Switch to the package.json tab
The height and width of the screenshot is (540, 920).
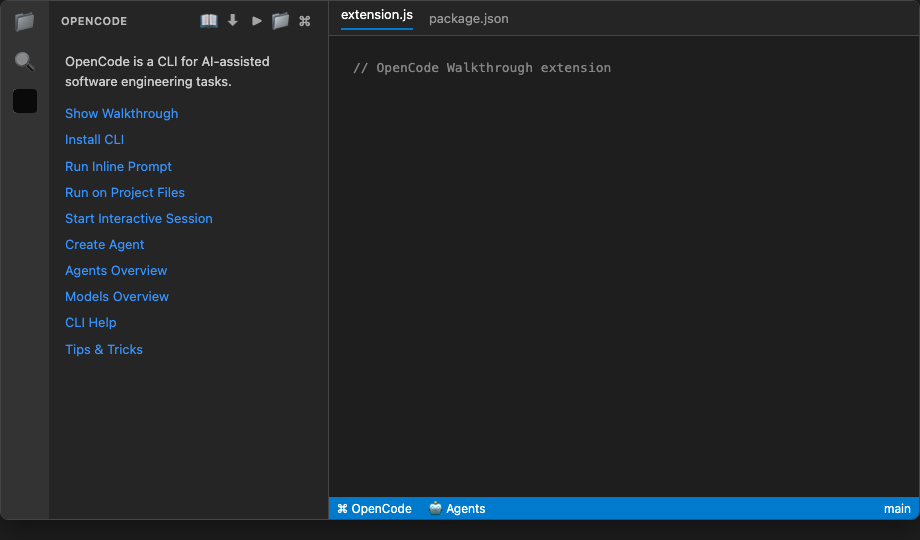[469, 19]
